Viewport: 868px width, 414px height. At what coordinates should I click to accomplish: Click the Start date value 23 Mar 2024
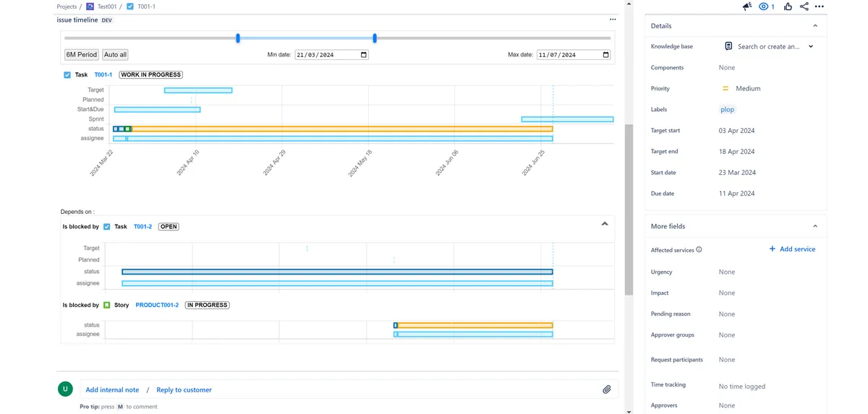(x=737, y=173)
